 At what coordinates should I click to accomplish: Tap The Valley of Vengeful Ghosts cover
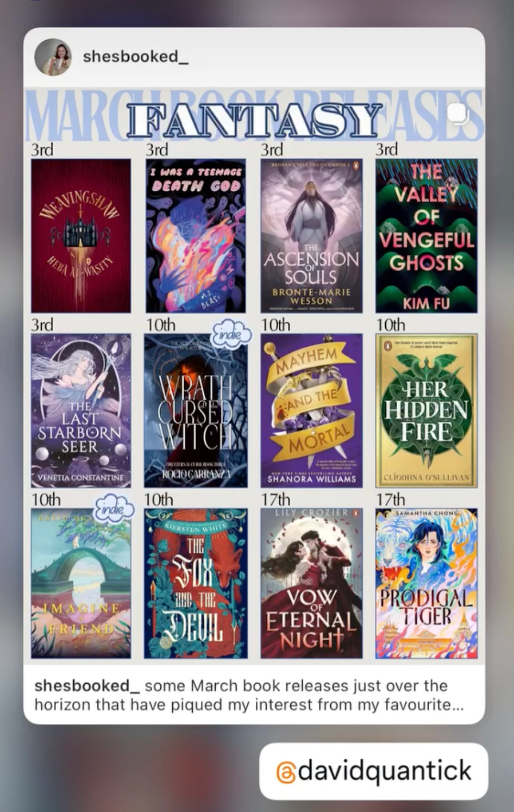(427, 236)
